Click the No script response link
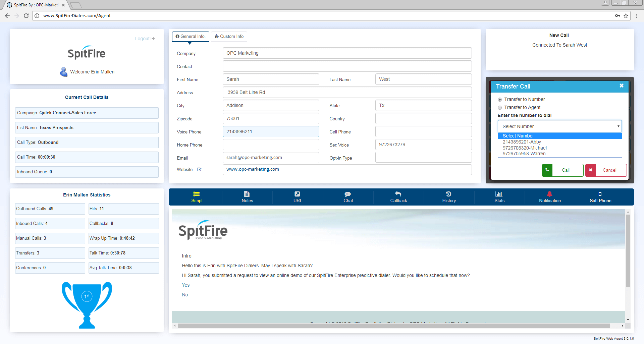The height and width of the screenshot is (344, 644). 185,295
